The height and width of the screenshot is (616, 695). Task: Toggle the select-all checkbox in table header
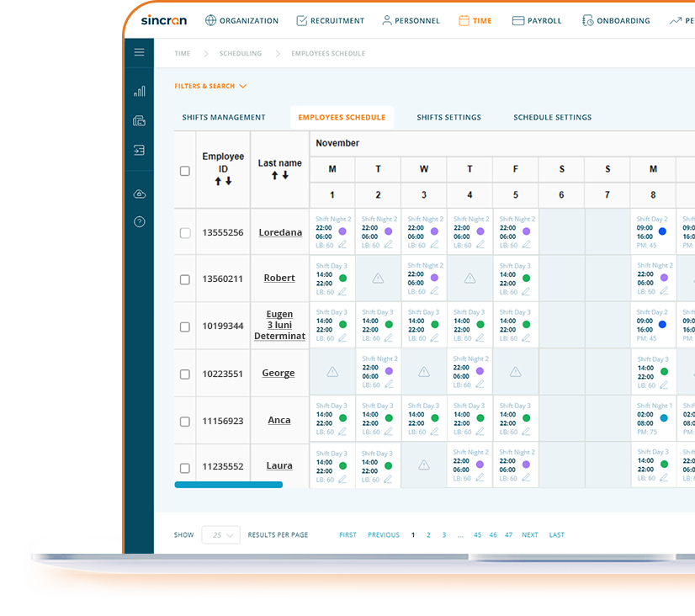point(185,171)
